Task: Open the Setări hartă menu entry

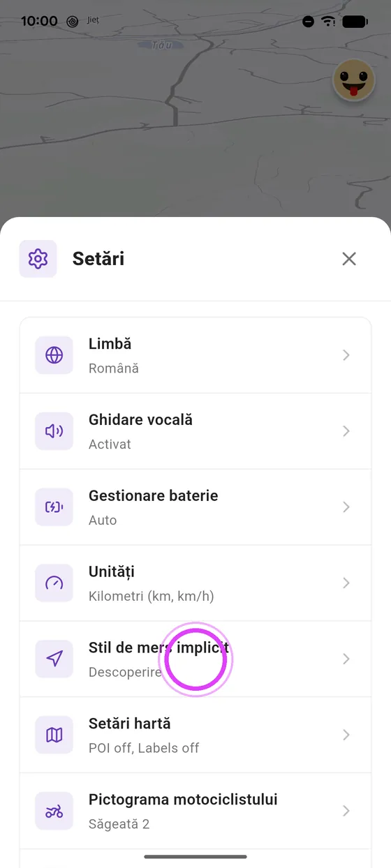Action: point(195,735)
